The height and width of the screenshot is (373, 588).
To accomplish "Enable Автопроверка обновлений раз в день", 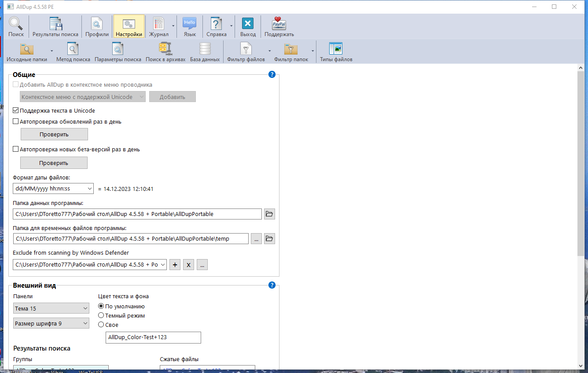I will (16, 121).
